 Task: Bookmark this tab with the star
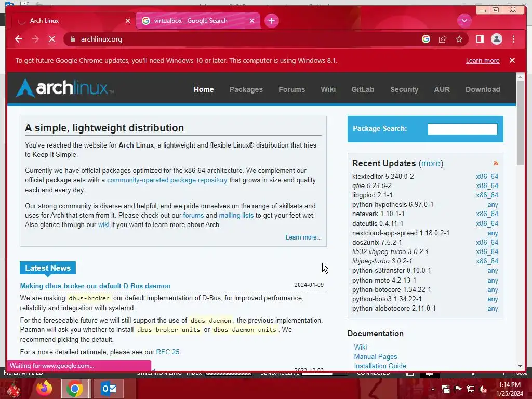click(459, 39)
